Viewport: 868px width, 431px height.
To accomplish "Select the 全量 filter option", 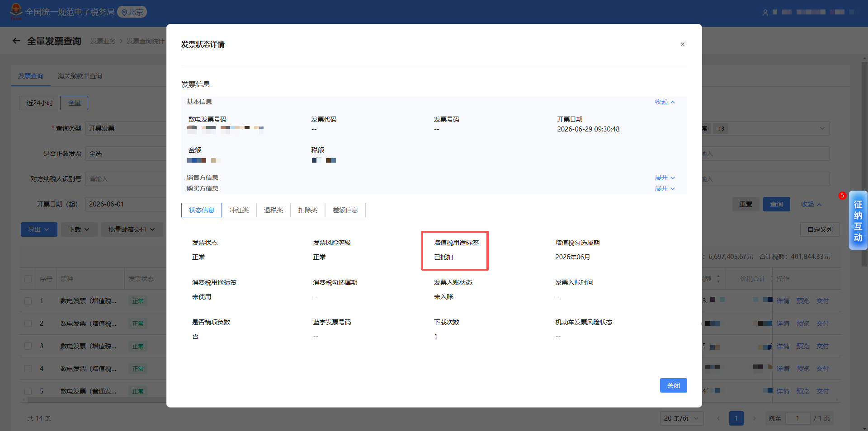I will pyautogui.click(x=74, y=103).
